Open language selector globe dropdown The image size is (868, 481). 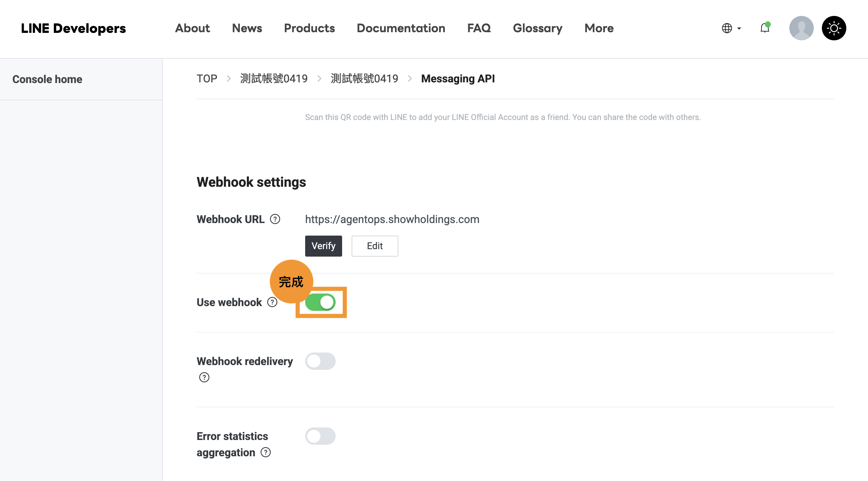pyautogui.click(x=731, y=28)
